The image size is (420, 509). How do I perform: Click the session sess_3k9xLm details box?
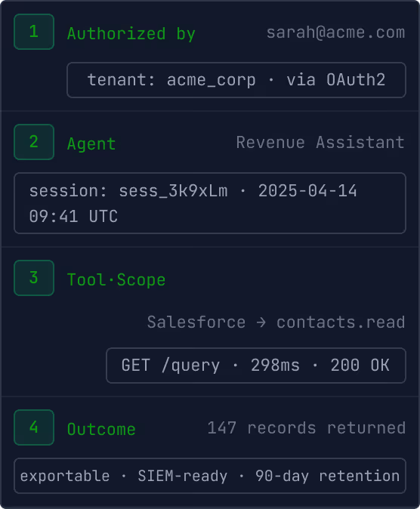[x=210, y=203]
